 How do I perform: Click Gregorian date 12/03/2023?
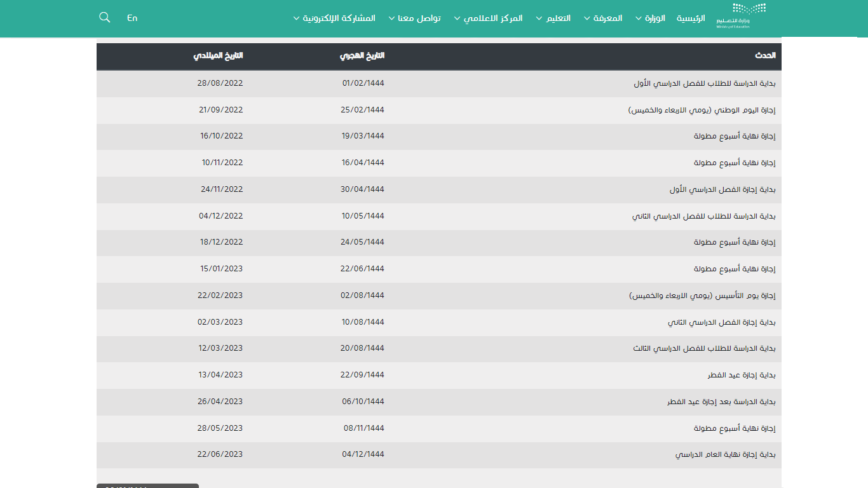[x=220, y=348]
